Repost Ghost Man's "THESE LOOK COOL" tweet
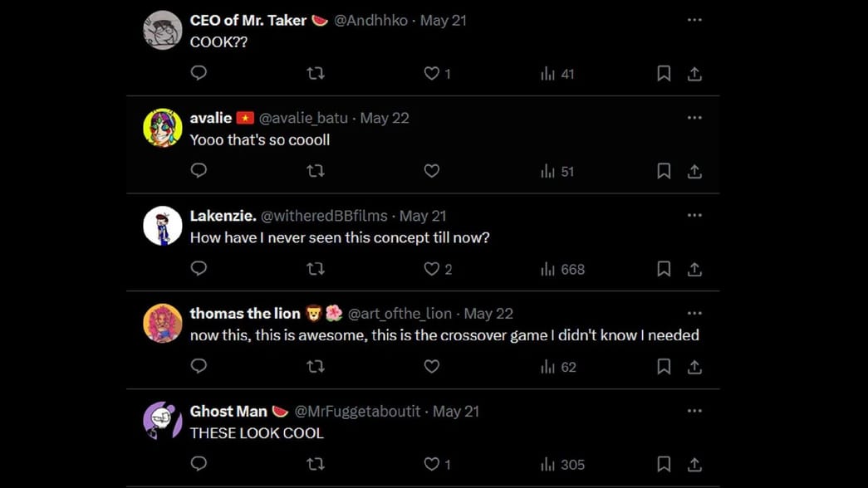This screenshot has width=868, height=488. click(316, 464)
